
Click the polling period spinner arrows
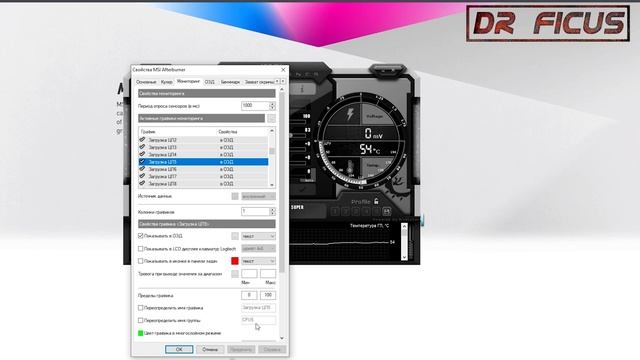click(x=272, y=106)
